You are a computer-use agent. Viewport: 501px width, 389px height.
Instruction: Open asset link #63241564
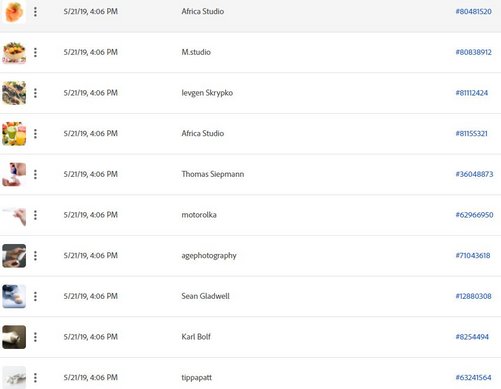tap(473, 378)
